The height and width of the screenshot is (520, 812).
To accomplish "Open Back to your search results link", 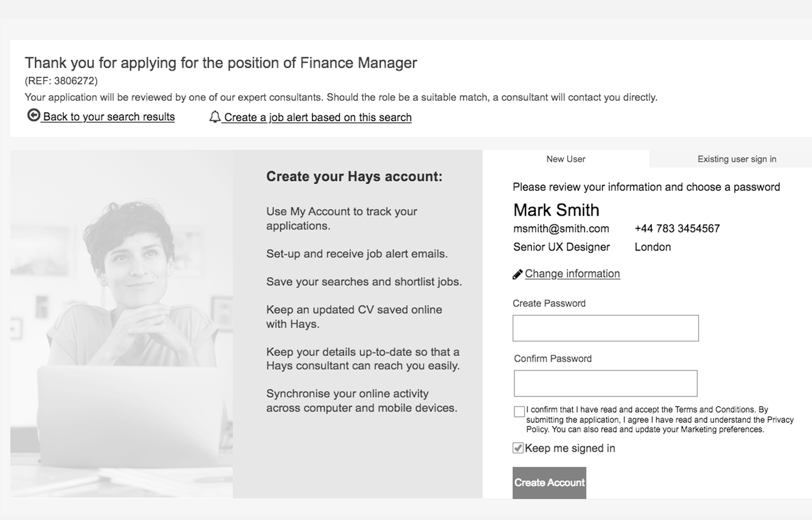I will (108, 117).
